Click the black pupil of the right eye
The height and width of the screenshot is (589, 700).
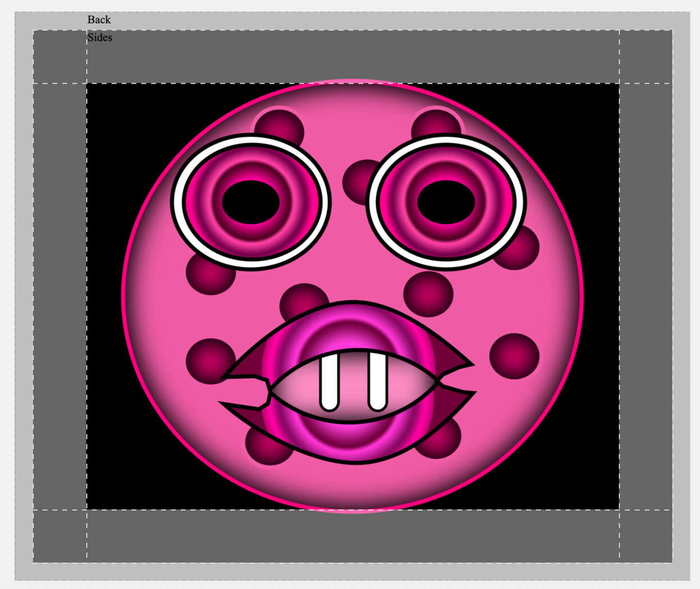click(446, 201)
